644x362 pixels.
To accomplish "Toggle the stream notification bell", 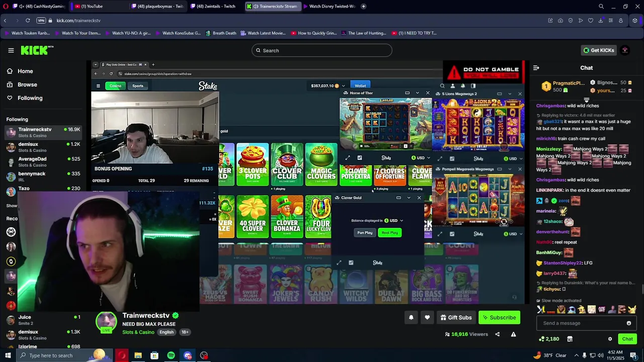I will click(411, 317).
